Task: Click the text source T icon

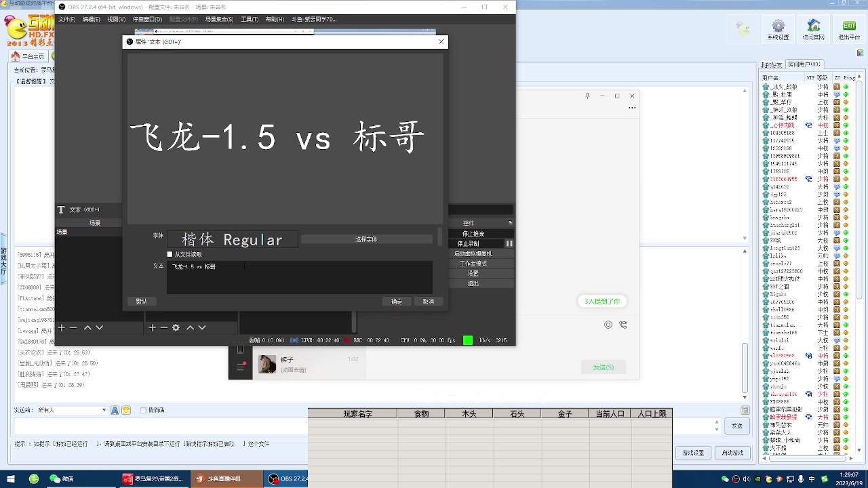Action: [x=61, y=210]
